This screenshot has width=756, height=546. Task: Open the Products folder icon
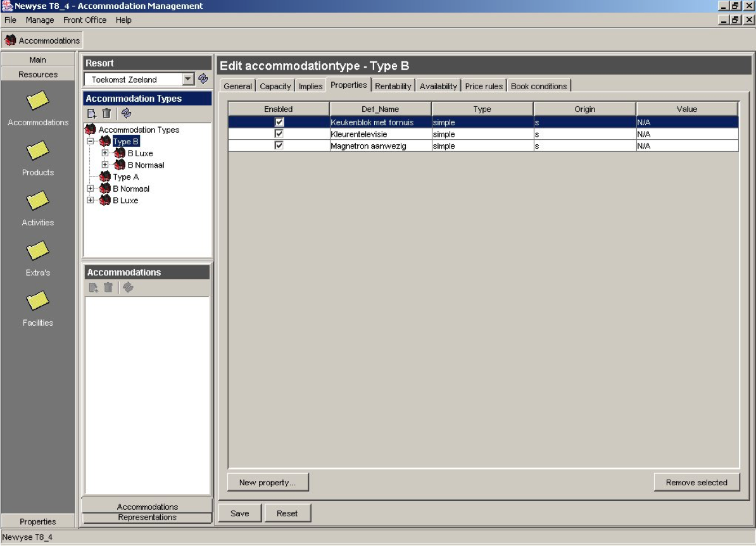37,151
